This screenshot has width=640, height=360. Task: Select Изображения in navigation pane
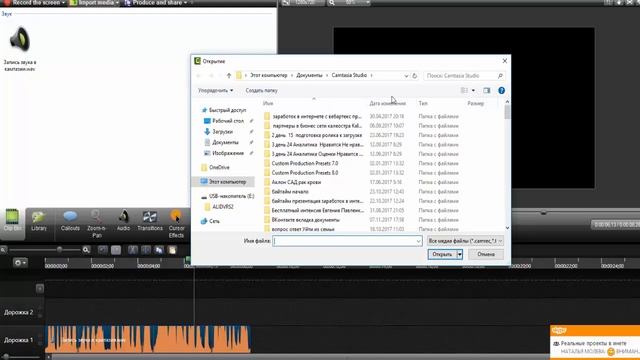224,153
